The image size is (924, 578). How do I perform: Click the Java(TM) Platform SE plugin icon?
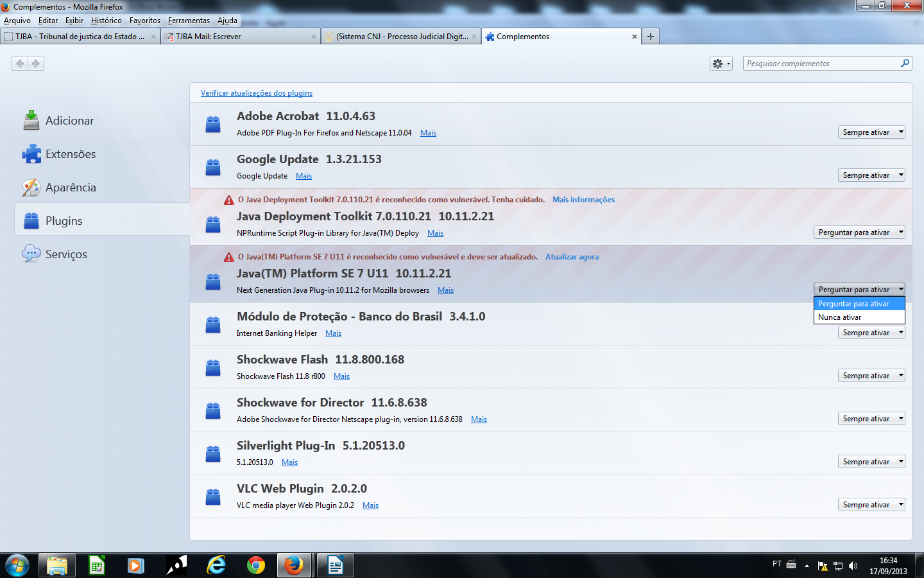[x=213, y=281]
